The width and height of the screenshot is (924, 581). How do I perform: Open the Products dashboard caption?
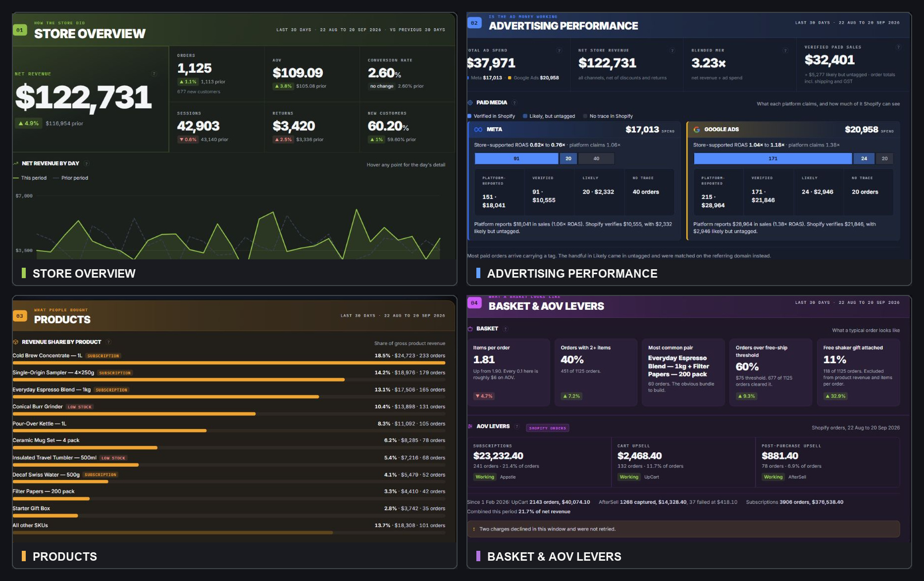click(x=64, y=557)
